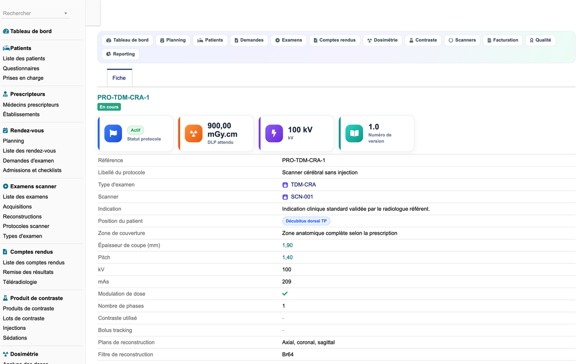Click the Prescripteurs doctor icon in sidebar

tap(6, 94)
